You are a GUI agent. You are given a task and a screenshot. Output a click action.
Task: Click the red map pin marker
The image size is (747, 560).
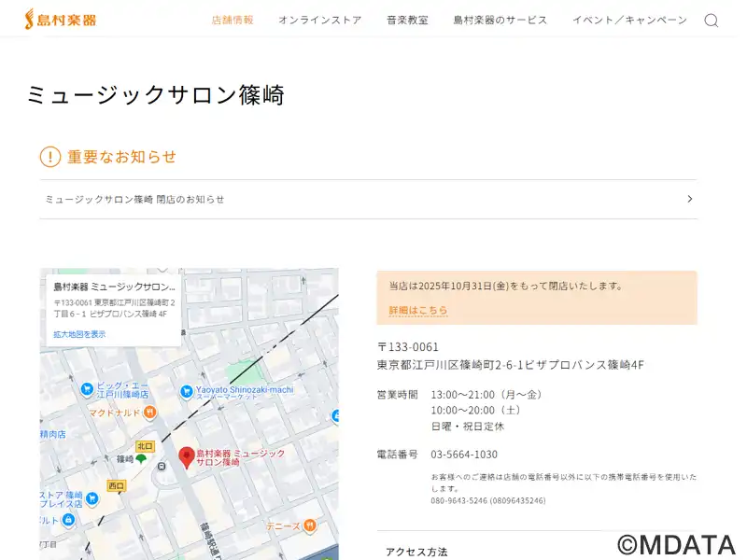click(186, 456)
